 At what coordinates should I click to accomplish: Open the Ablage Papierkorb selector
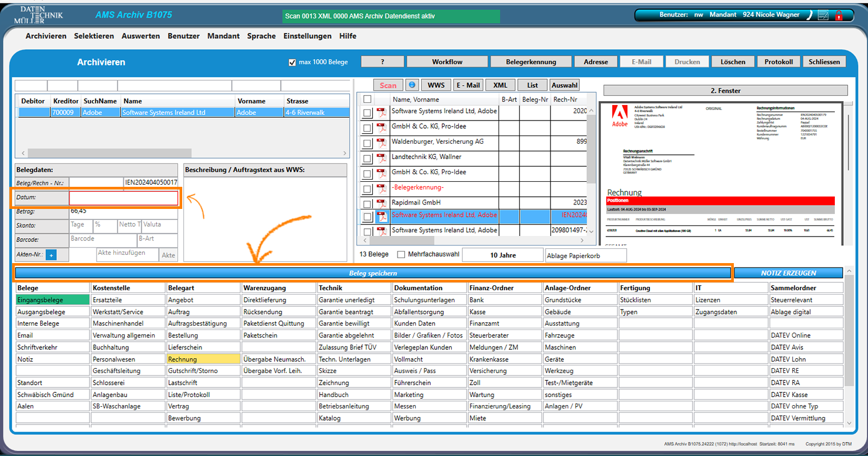click(585, 256)
